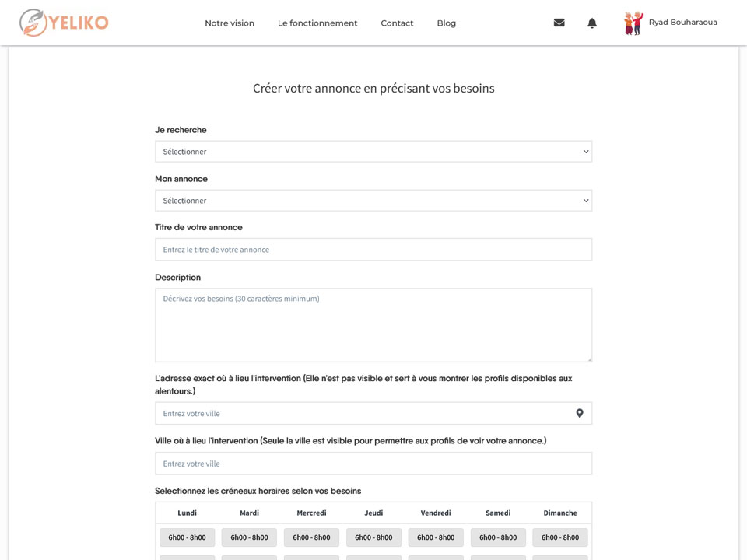The width and height of the screenshot is (747, 560).
Task: Open the Contact link in navigation
Action: point(397,23)
